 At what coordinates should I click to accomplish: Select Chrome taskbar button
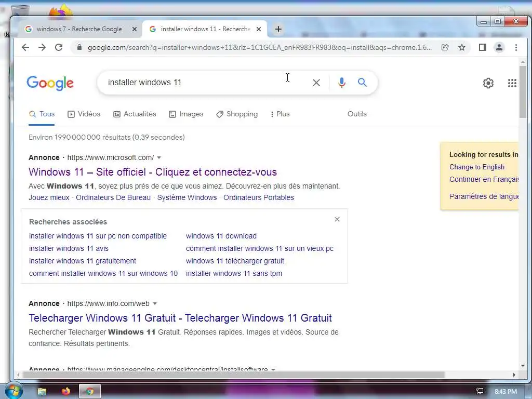click(90, 392)
